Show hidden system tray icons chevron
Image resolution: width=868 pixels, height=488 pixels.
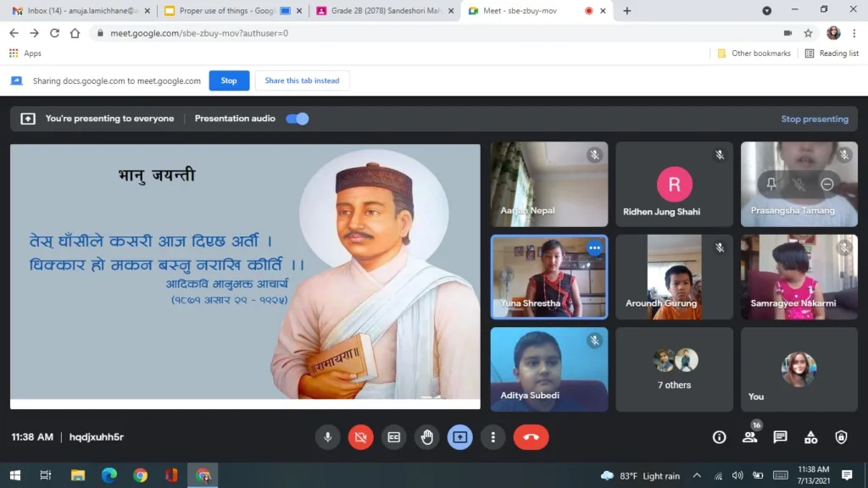697,475
